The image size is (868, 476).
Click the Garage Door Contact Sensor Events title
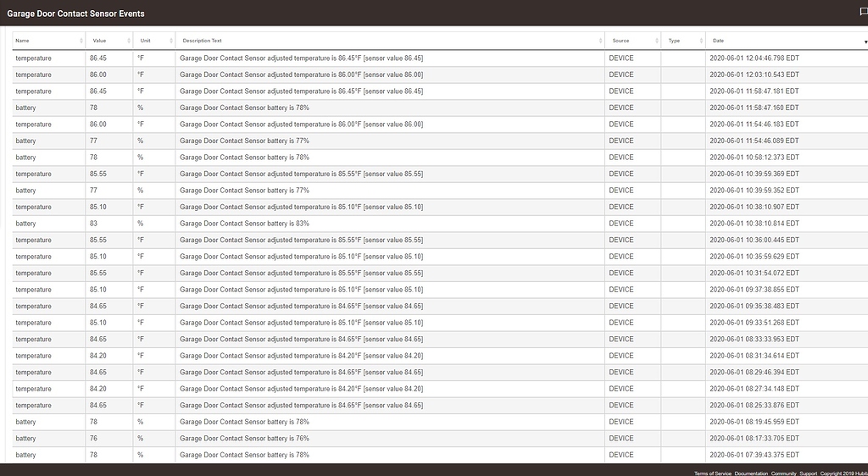(75, 14)
